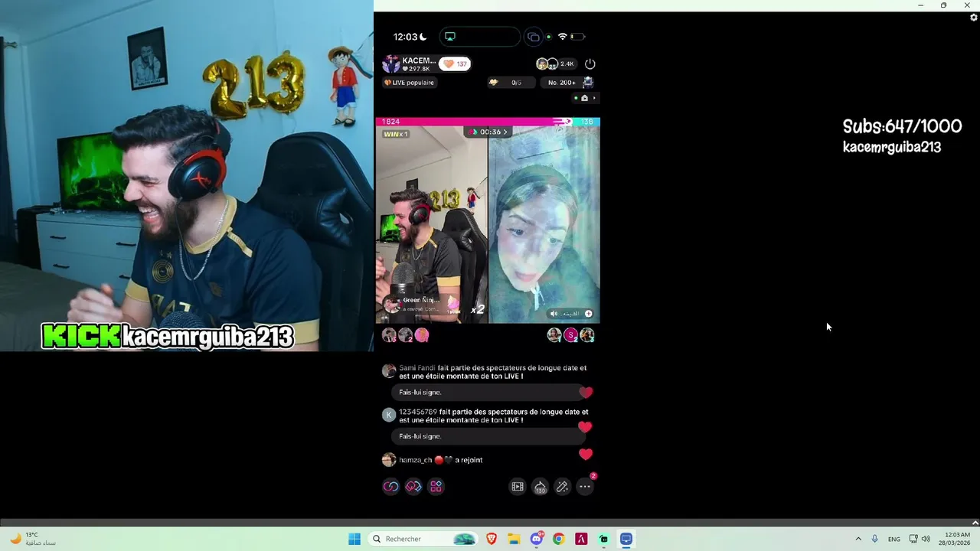Open user 123456789 in chat
Screen dimensions: 980x551
point(418,412)
